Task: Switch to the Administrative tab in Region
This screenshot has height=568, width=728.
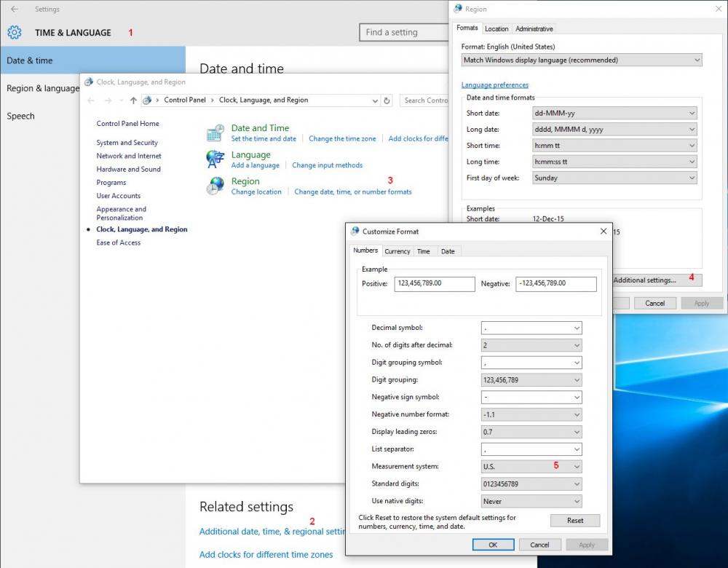Action: click(534, 29)
